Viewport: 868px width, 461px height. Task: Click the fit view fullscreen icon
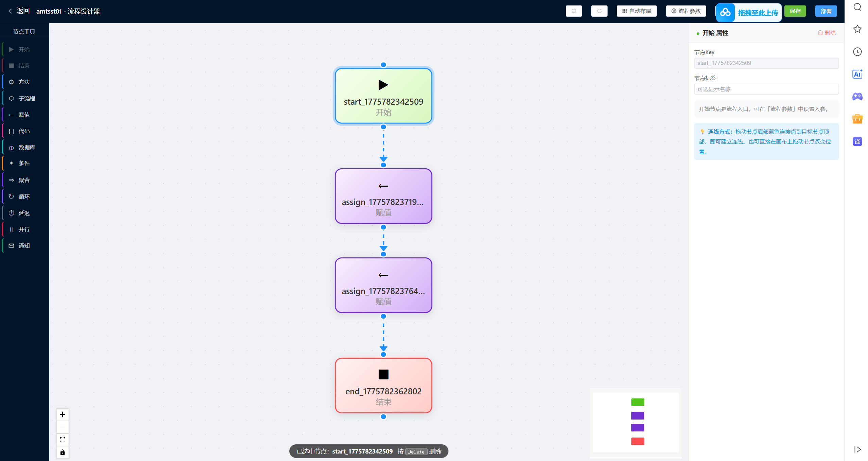(x=63, y=440)
